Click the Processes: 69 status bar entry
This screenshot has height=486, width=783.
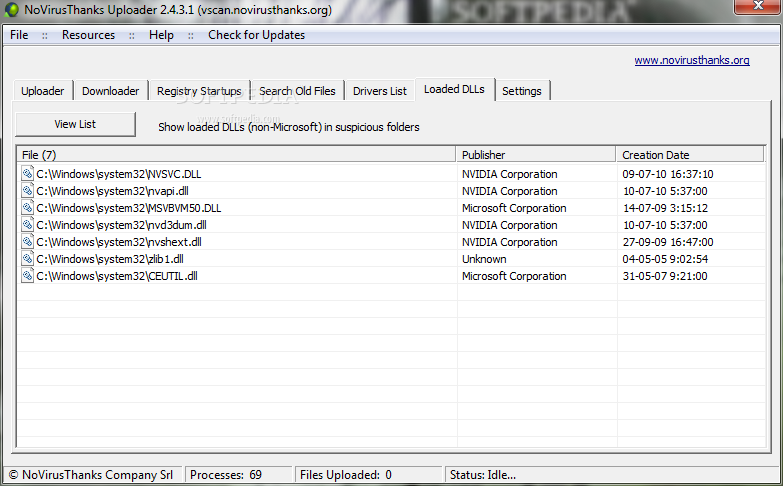pyautogui.click(x=238, y=475)
